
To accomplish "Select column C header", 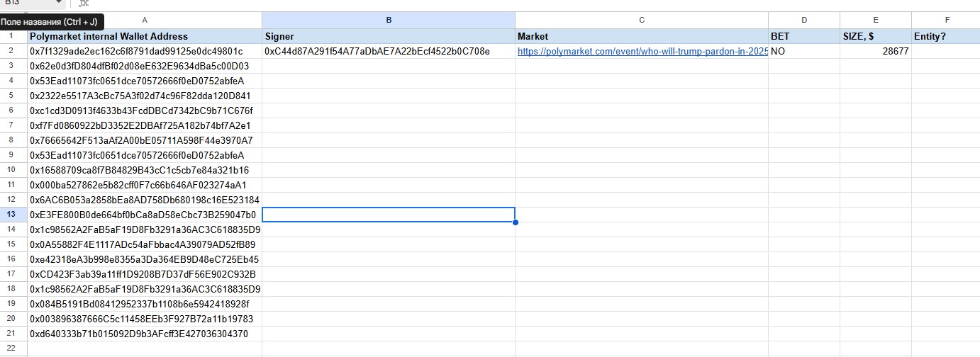I will click(642, 21).
